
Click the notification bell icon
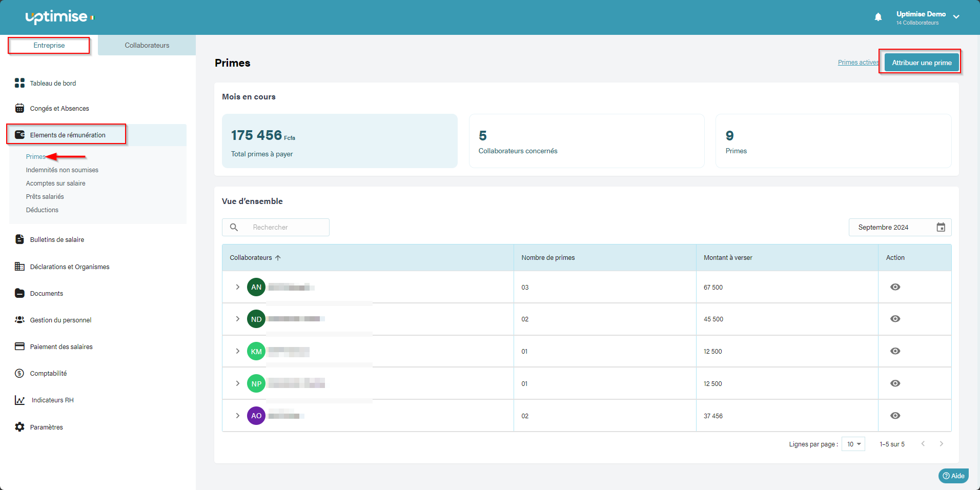click(x=878, y=17)
